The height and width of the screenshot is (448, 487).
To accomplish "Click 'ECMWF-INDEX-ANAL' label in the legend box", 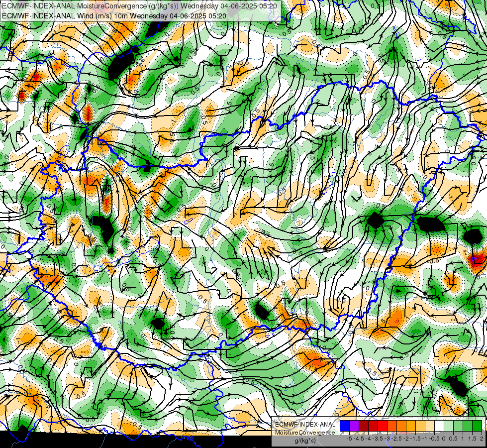I will click(305, 425).
